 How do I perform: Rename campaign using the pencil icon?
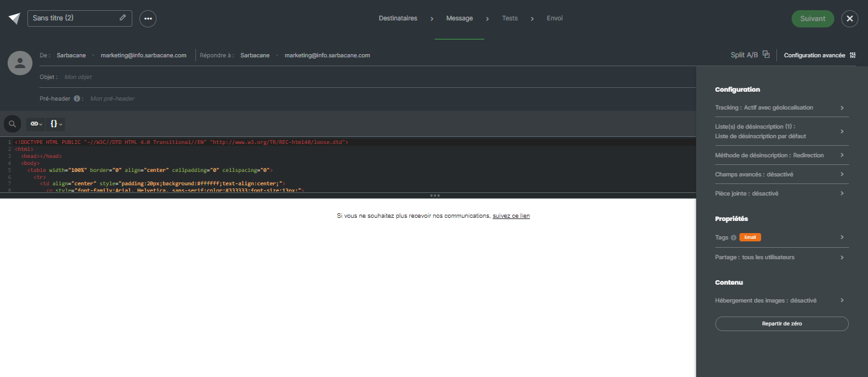pyautogui.click(x=122, y=18)
